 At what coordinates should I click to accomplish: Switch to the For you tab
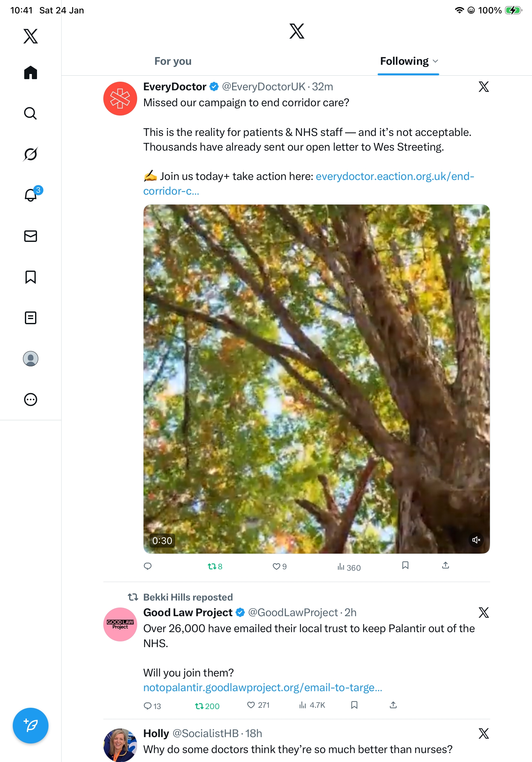click(173, 61)
